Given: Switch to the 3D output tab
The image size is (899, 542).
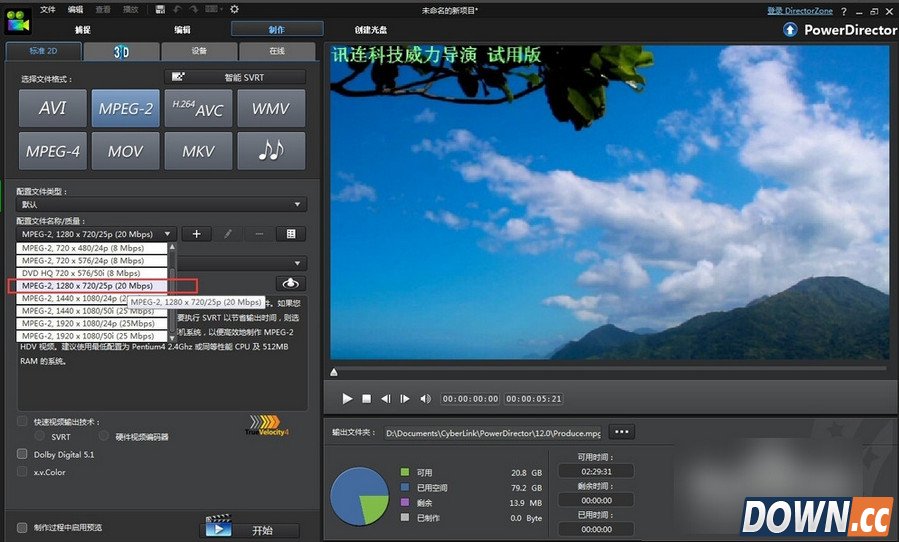Looking at the screenshot, I should [121, 50].
